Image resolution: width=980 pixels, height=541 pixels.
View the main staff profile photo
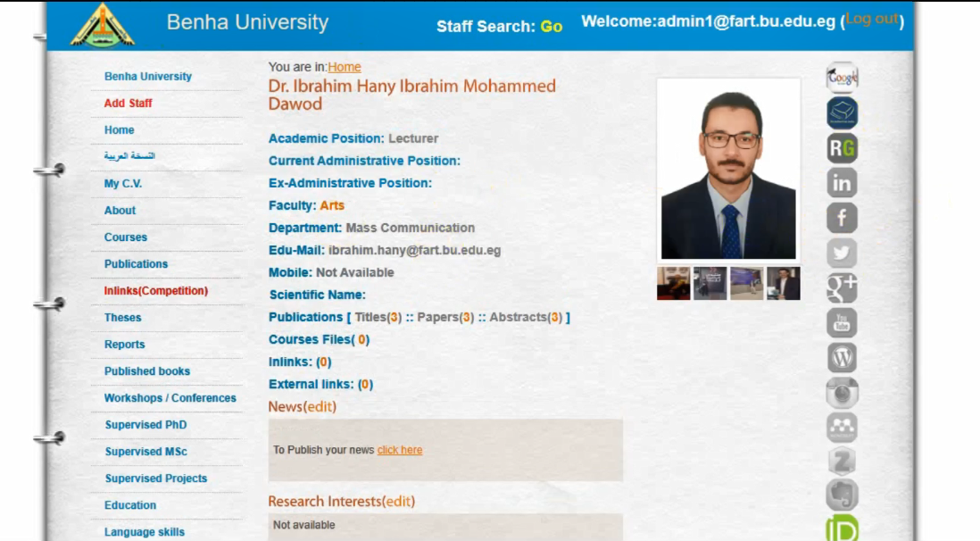point(728,170)
